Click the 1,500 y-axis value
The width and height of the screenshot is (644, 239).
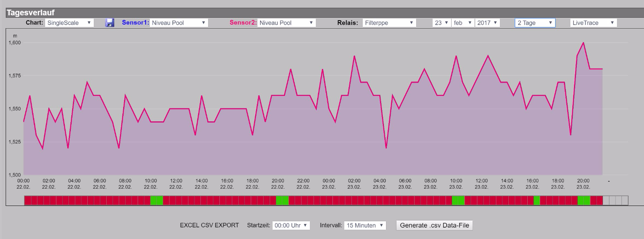click(14, 175)
